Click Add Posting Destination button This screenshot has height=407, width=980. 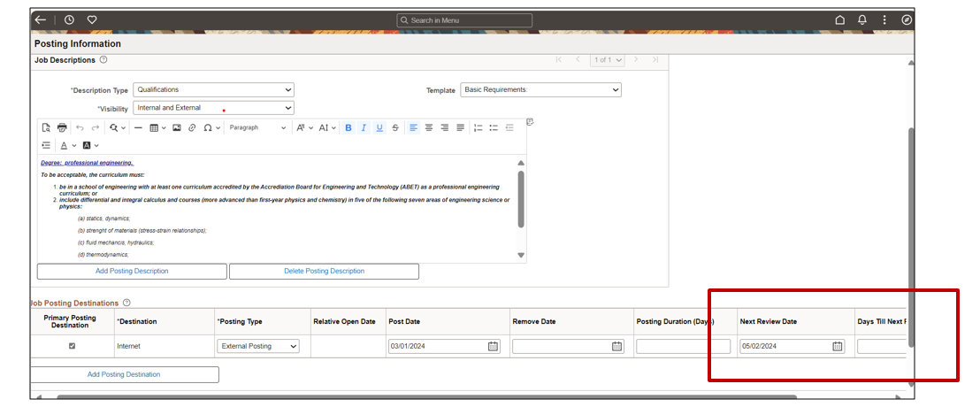(x=124, y=374)
